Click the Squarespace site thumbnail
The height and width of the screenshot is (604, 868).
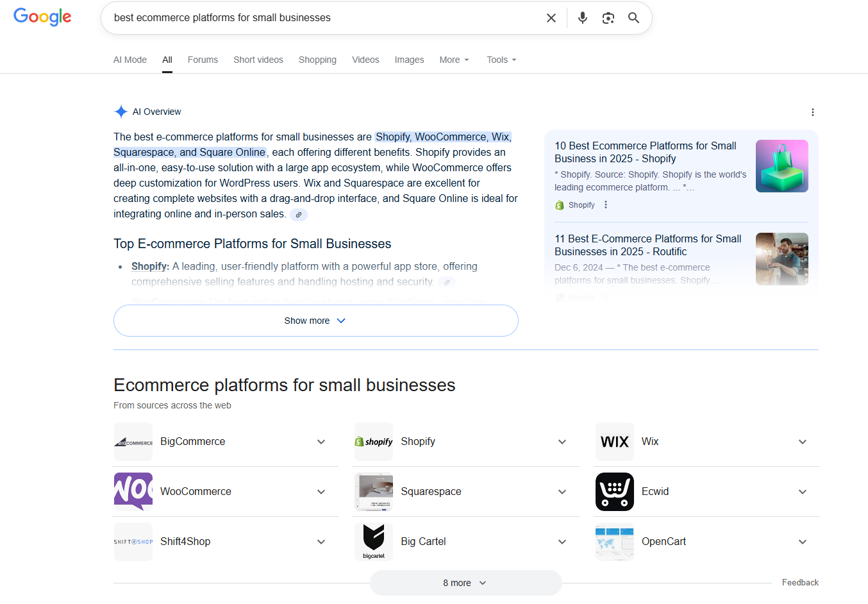pos(374,492)
